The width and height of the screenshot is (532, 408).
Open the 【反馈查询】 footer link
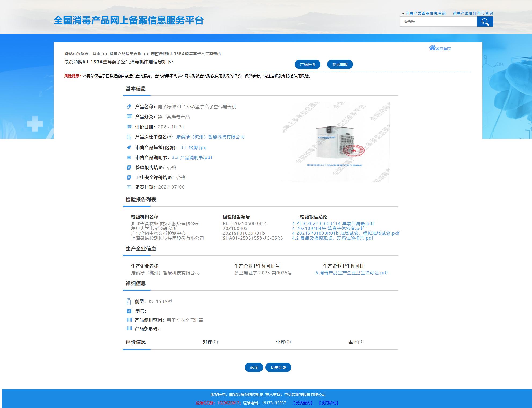coord(303,403)
